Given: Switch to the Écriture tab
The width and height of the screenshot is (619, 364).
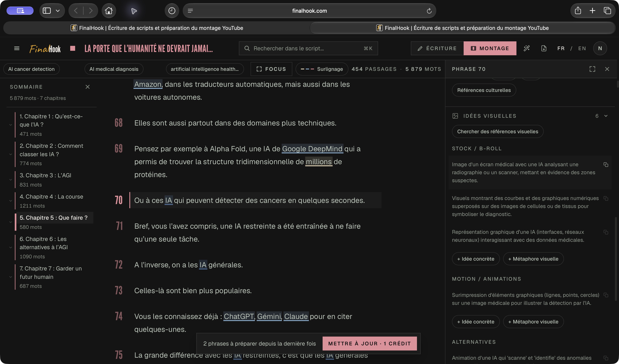Looking at the screenshot, I should coord(437,48).
